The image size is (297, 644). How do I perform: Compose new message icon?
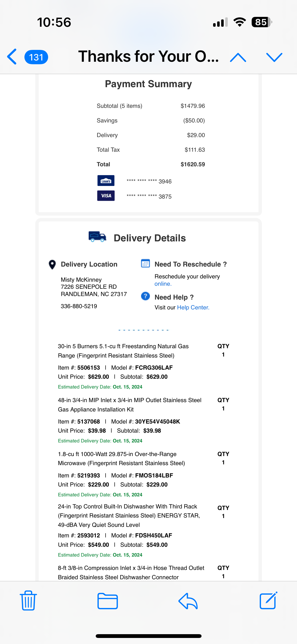pos(269,600)
